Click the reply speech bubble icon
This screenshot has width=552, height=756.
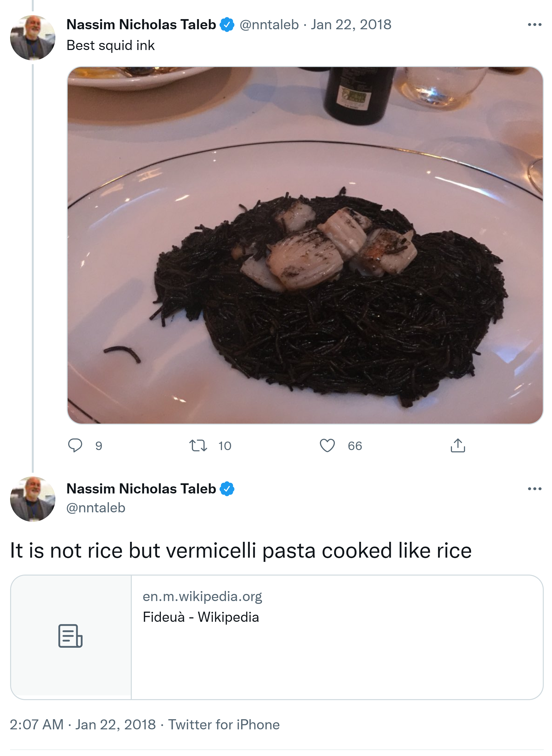tap(75, 445)
